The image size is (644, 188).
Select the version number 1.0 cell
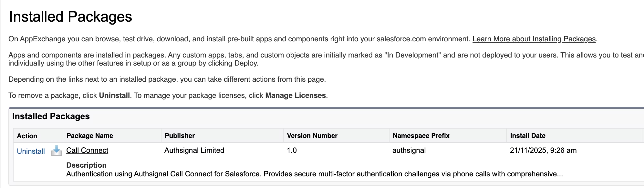point(292,150)
